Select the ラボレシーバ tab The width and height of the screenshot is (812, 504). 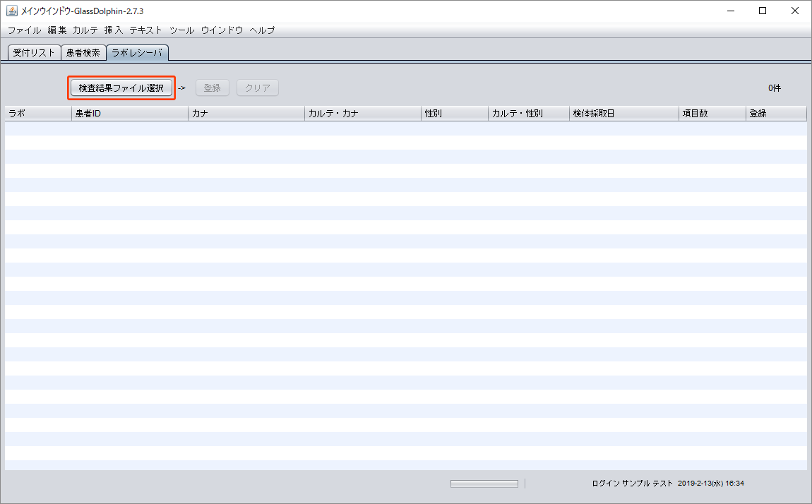pyautogui.click(x=137, y=53)
